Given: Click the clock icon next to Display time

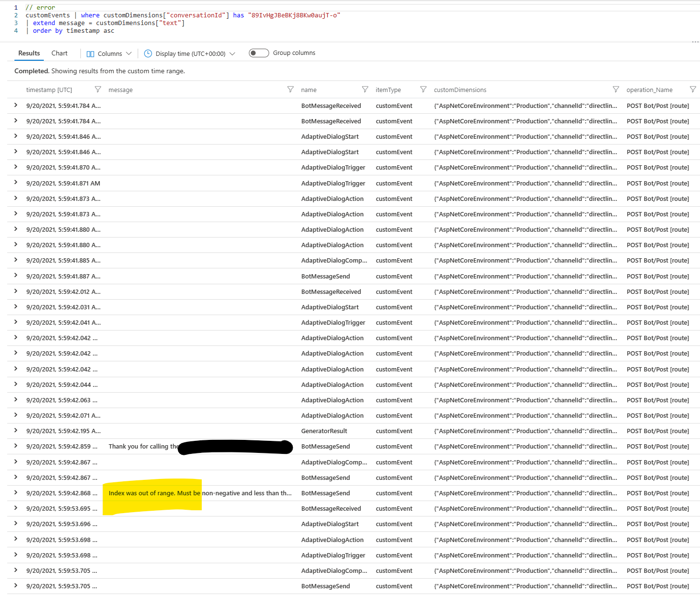Looking at the screenshot, I should 148,53.
